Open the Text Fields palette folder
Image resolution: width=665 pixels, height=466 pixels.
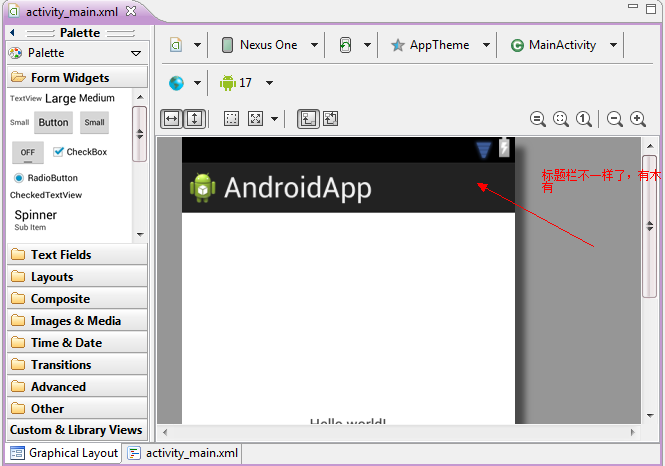pos(78,254)
